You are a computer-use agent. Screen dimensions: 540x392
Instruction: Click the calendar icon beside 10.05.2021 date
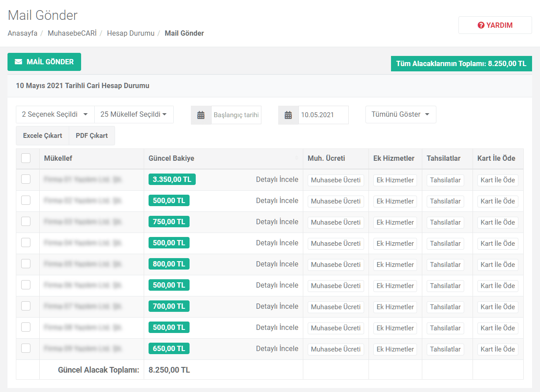288,115
